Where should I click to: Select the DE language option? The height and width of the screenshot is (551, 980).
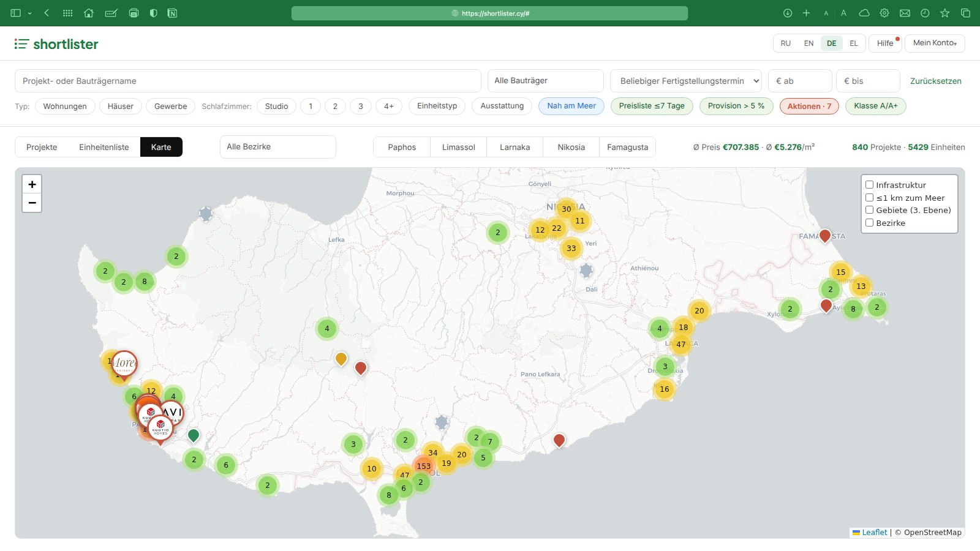(832, 43)
